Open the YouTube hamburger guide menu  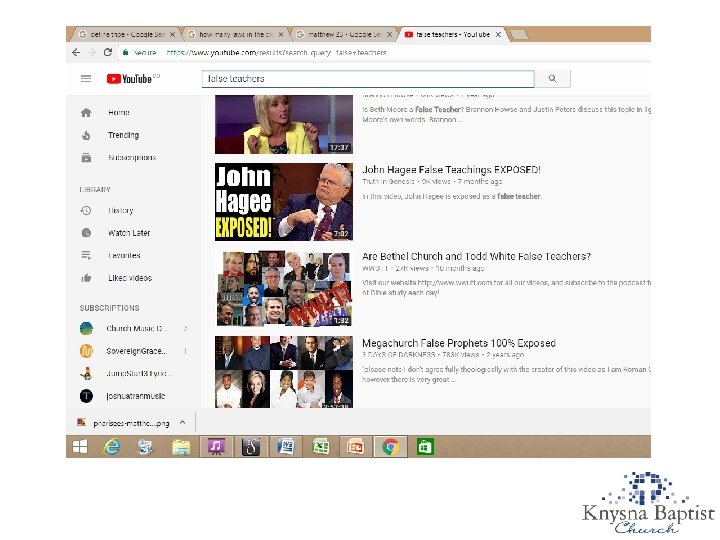[x=86, y=79]
